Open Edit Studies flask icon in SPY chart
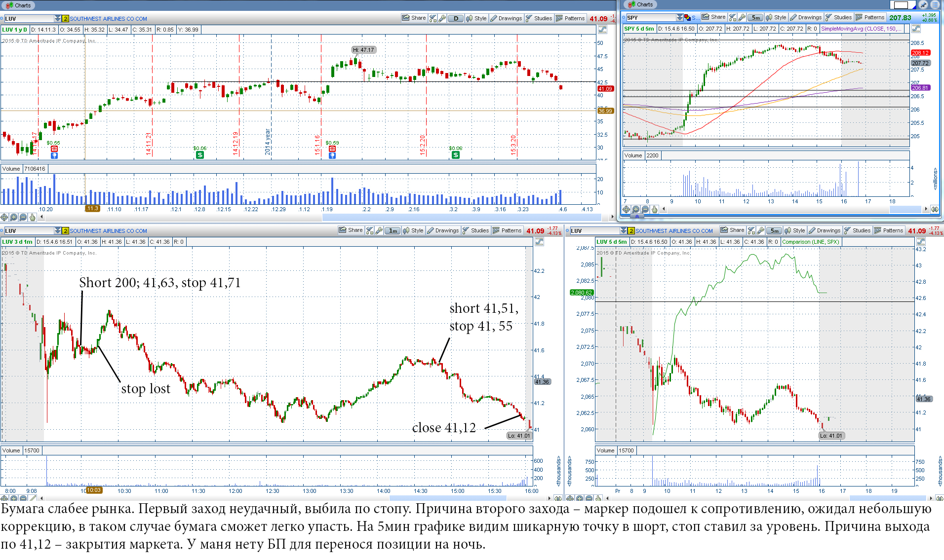This screenshot has height=560, width=944. point(733,17)
